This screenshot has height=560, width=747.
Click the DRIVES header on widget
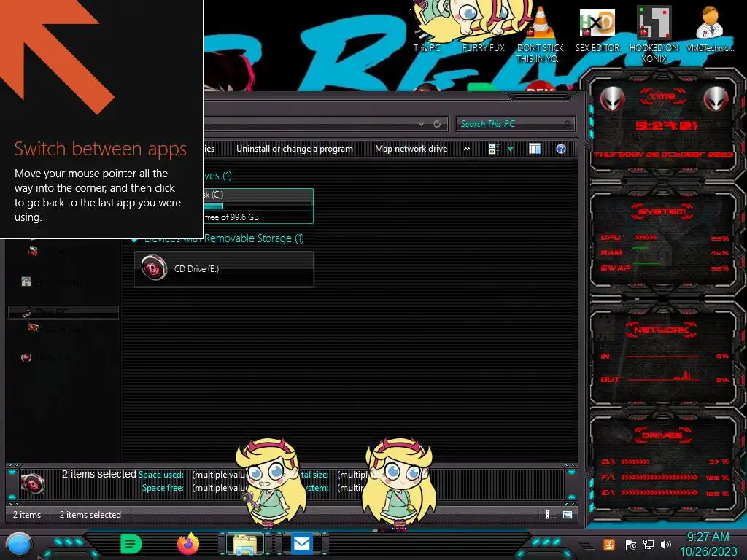pyautogui.click(x=662, y=435)
